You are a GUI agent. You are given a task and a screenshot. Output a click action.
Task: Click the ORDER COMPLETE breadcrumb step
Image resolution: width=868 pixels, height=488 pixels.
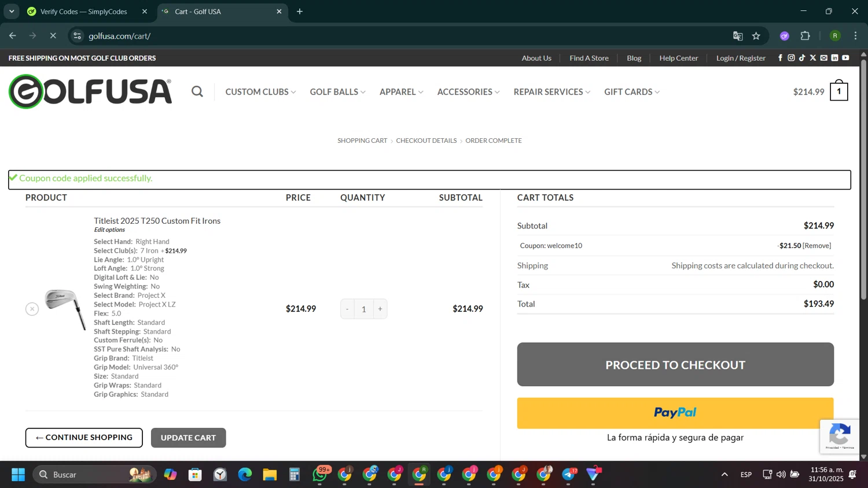[x=494, y=141]
